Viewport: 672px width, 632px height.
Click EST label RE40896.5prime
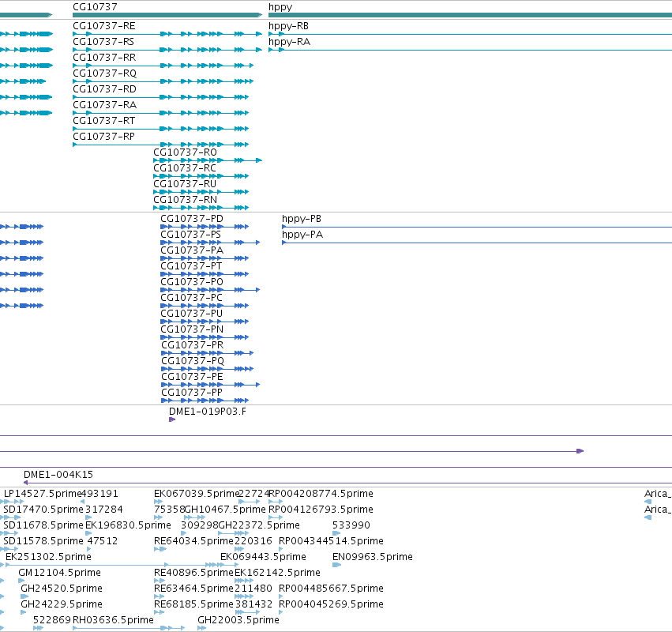(193, 573)
